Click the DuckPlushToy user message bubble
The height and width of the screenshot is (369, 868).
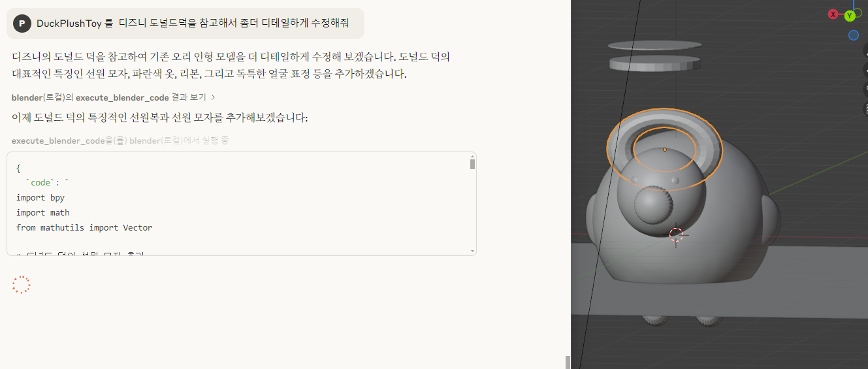tap(185, 24)
